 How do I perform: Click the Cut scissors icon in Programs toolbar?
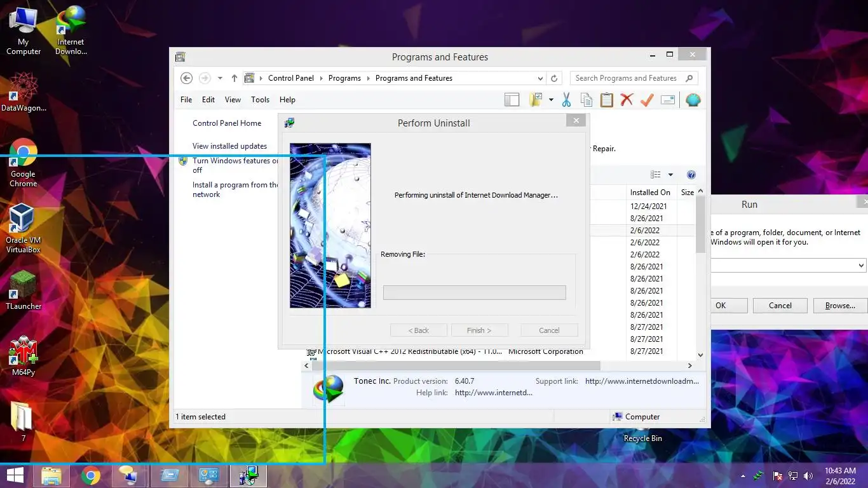(x=566, y=100)
